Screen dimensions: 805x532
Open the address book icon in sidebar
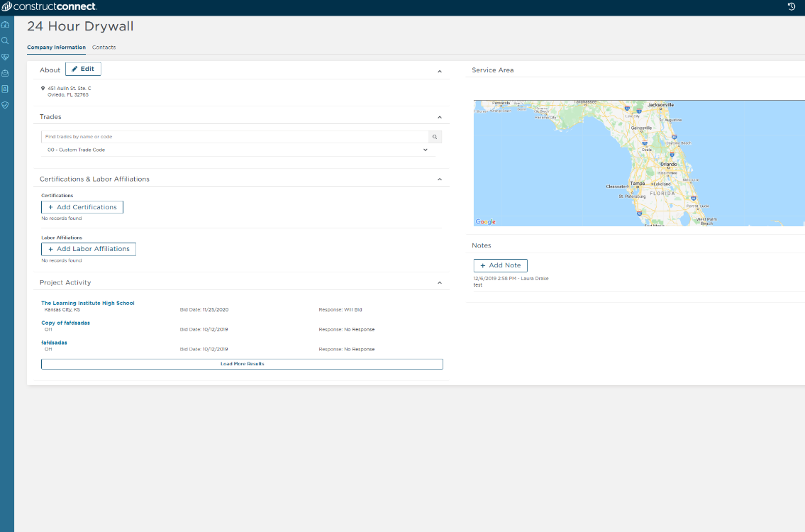pyautogui.click(x=5, y=89)
